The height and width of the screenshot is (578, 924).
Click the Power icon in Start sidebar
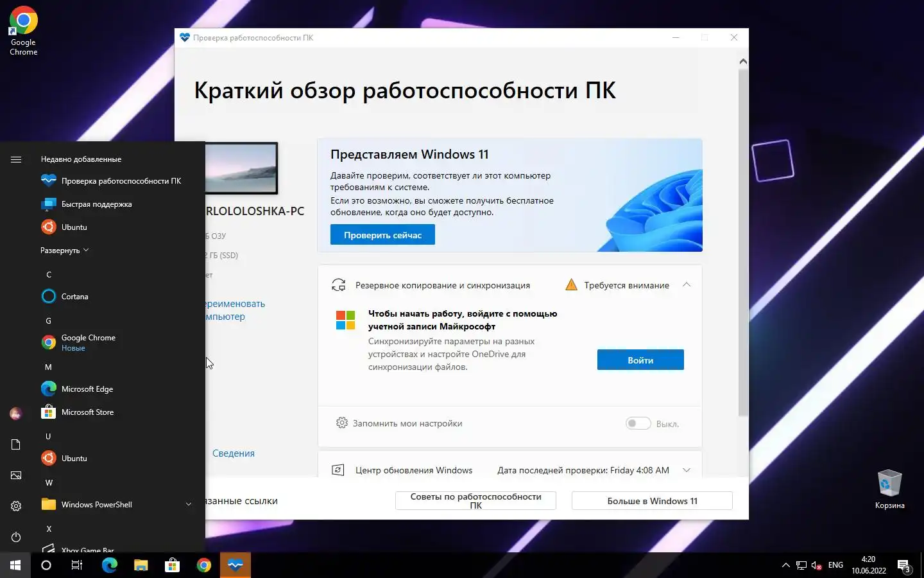click(x=16, y=537)
